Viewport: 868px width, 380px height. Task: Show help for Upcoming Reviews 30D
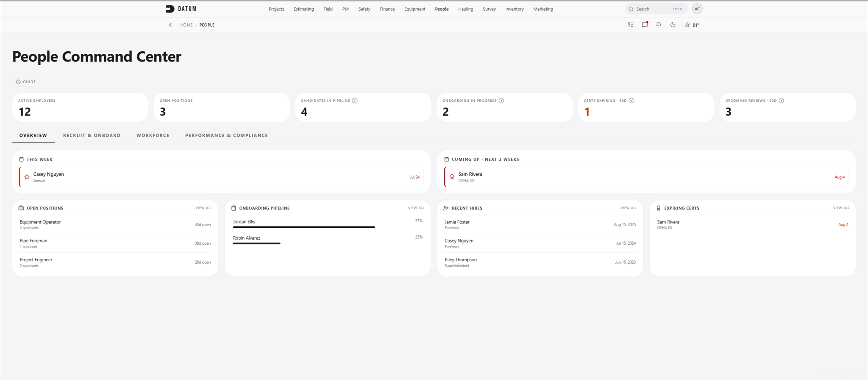tap(782, 101)
